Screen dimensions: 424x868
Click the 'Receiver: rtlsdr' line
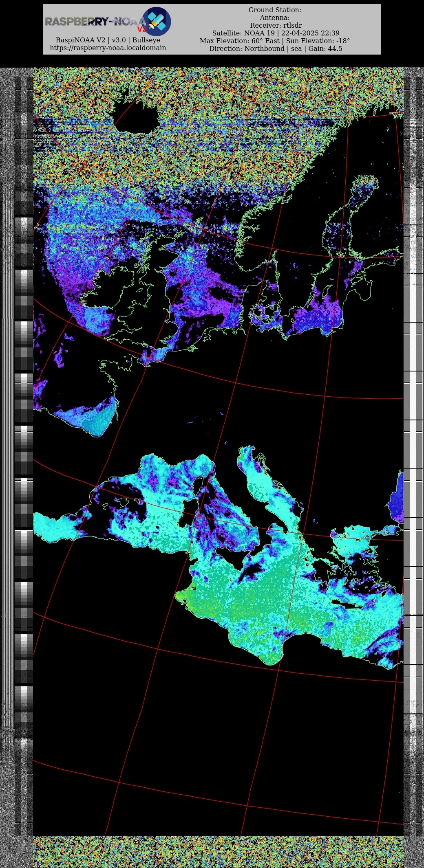point(276,25)
